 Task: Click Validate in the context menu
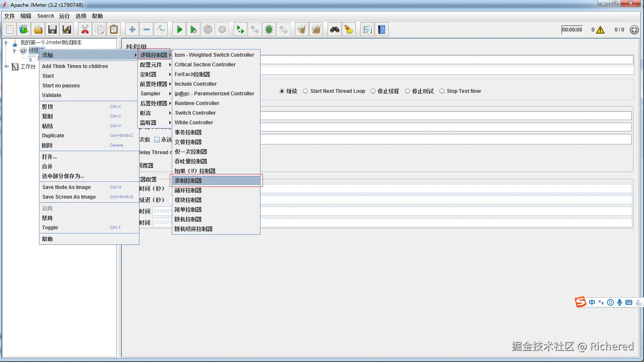click(x=89, y=95)
